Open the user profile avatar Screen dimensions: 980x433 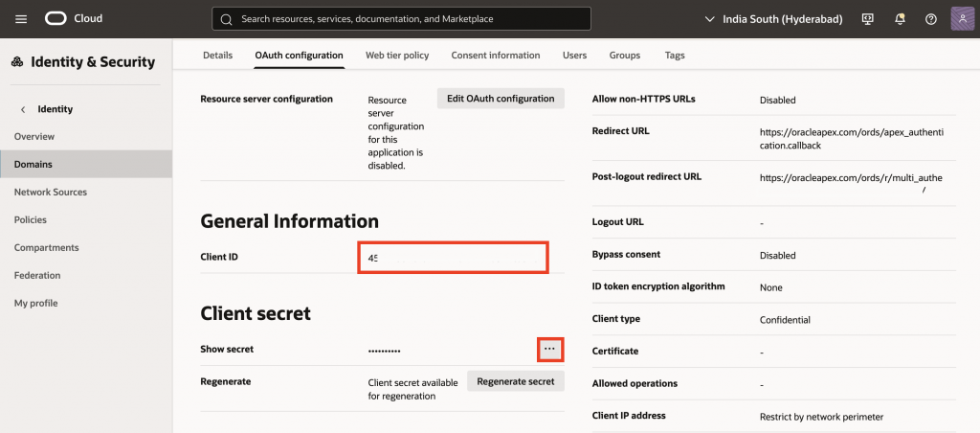[x=963, y=19]
